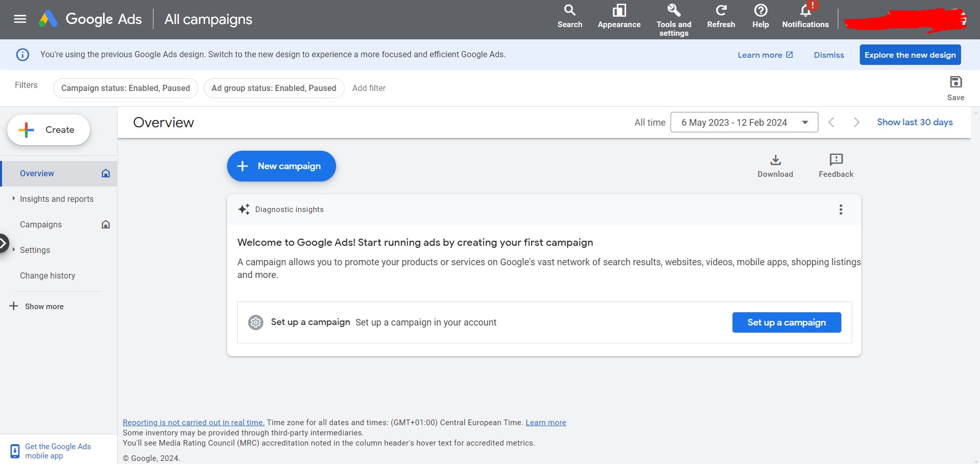This screenshot has width=980, height=464.
Task: Click the redacted account profile area
Action: click(905, 20)
